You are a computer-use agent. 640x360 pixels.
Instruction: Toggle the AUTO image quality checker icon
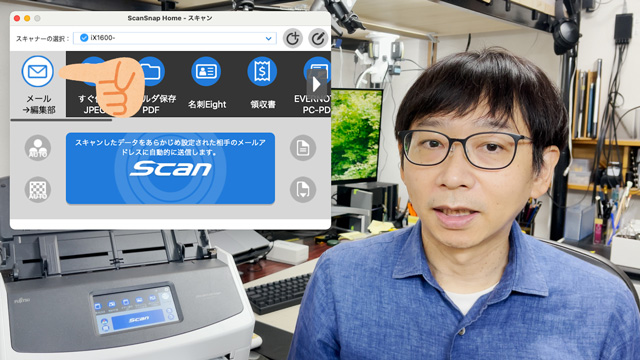pos(38,190)
